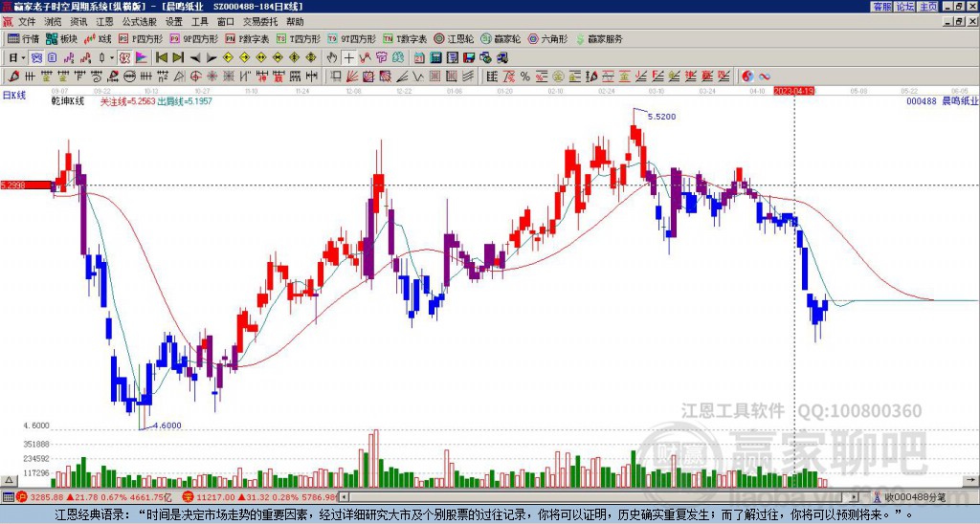Click the 主页 homepage button

928,7
